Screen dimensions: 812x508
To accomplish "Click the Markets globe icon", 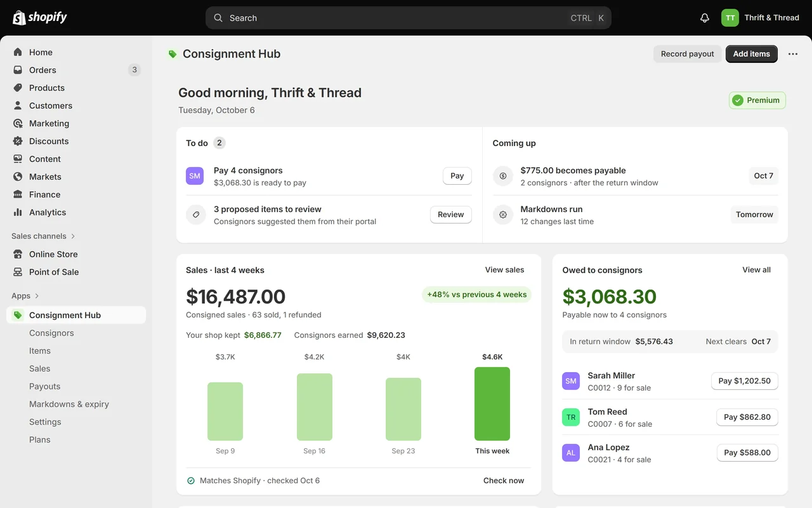I will click(x=18, y=177).
